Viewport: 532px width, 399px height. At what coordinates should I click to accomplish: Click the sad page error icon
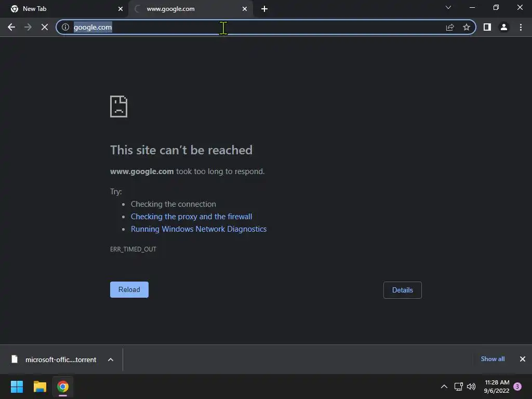pos(119,107)
